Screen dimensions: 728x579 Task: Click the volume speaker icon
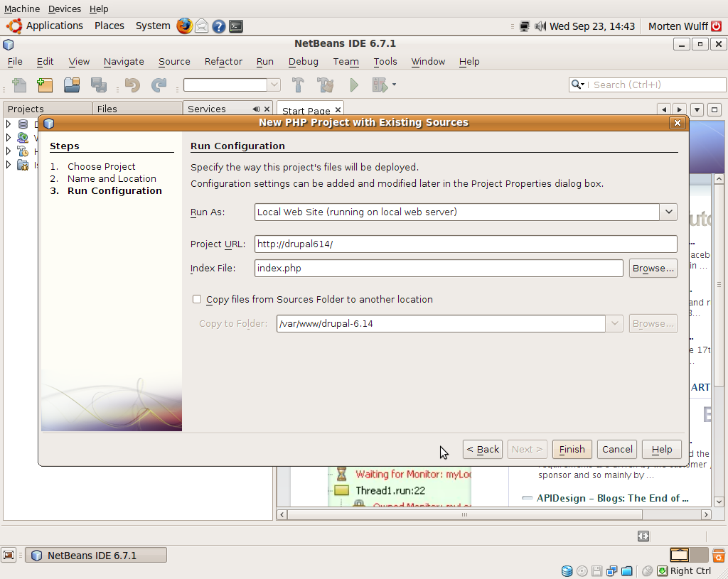540,26
